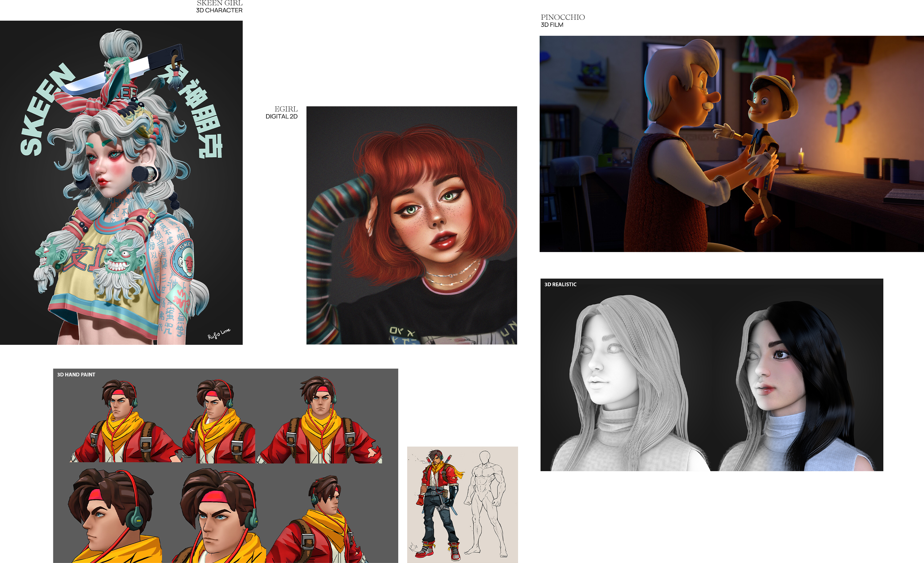The width and height of the screenshot is (924, 563).
Task: Click the '3D REALISTIC' label
Action: (x=560, y=284)
